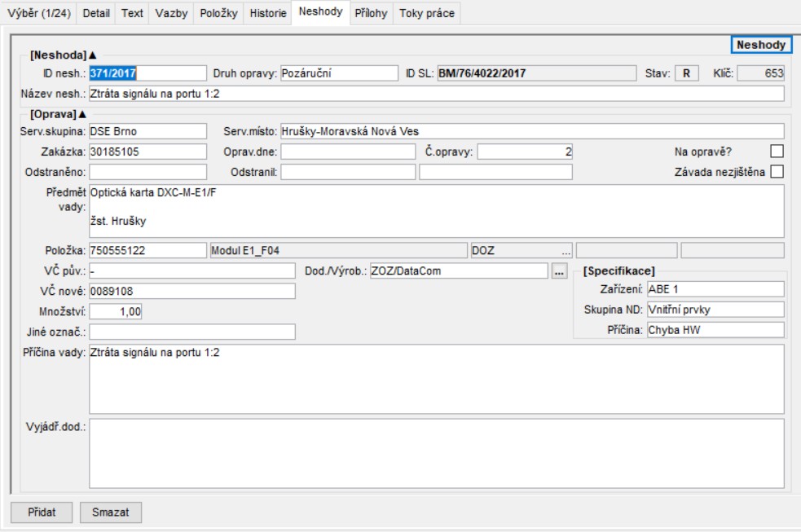The image size is (801, 532).
Task: Toggle the 'Na opravě?' checkbox
Action: (777, 151)
